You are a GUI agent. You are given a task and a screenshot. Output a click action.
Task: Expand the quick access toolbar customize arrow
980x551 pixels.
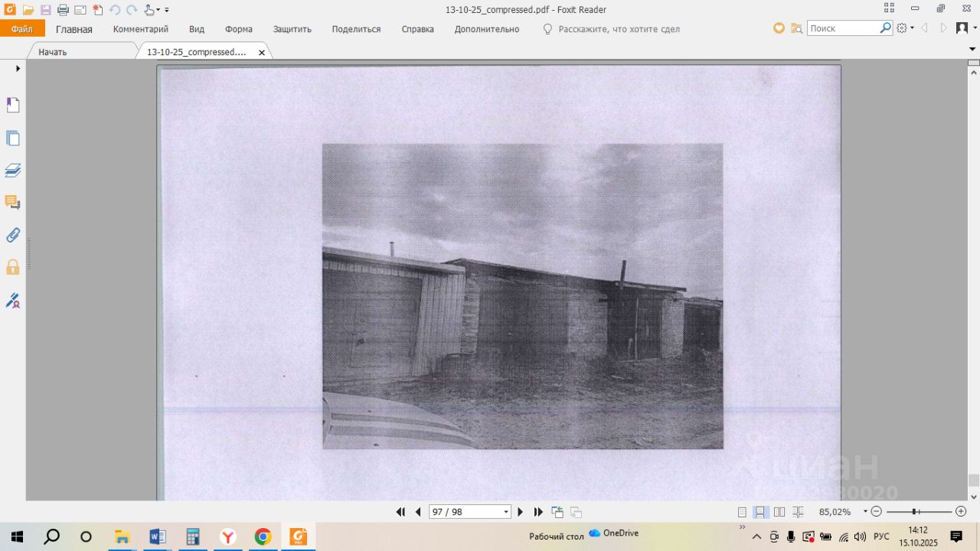point(167,11)
